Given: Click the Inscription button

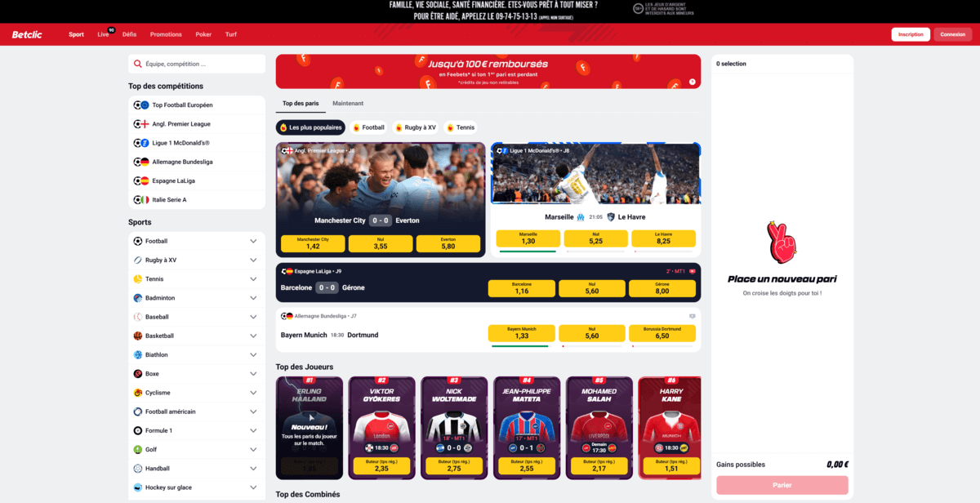Looking at the screenshot, I should coord(911,34).
